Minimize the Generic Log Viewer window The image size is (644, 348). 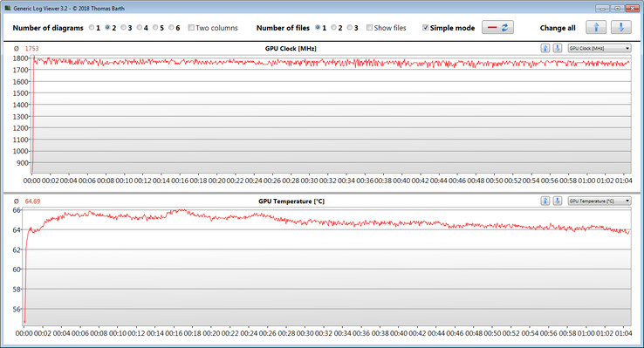coord(602,8)
